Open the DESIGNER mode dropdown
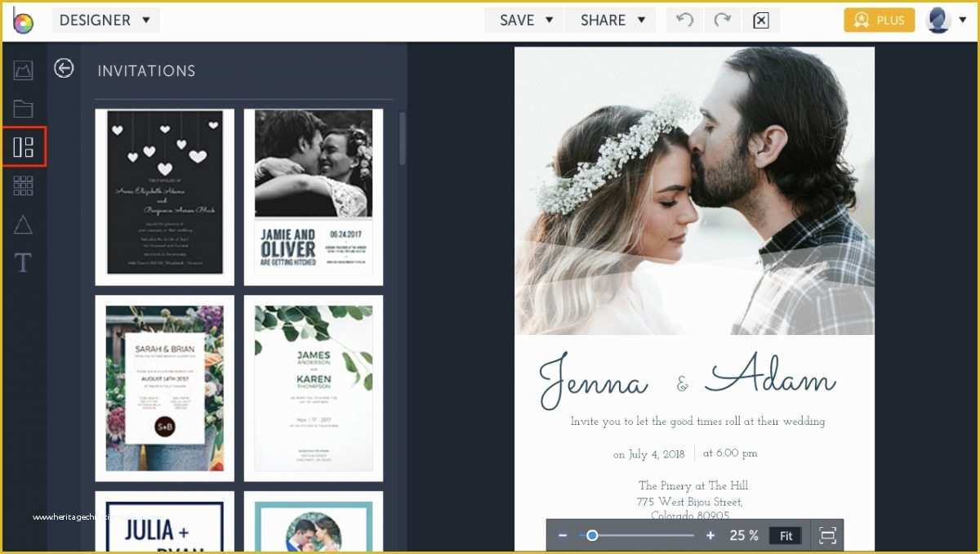 pyautogui.click(x=105, y=20)
